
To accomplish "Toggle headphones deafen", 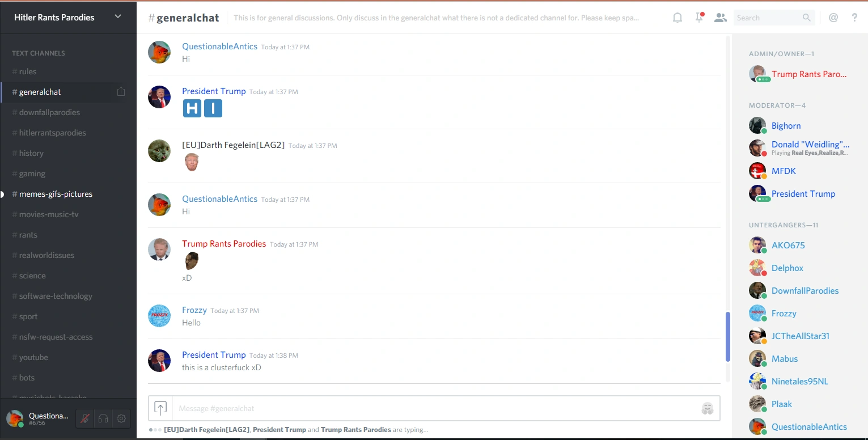I will point(103,419).
